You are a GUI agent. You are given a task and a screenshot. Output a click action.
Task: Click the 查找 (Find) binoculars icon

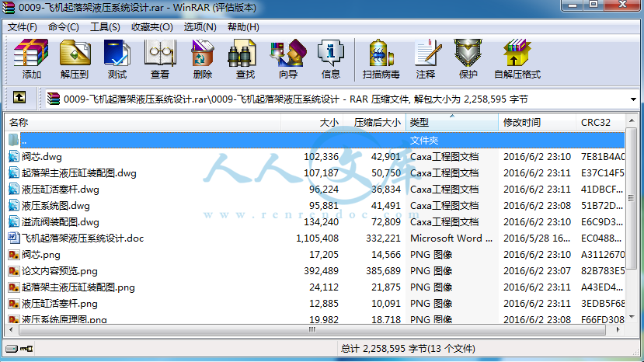[242, 53]
